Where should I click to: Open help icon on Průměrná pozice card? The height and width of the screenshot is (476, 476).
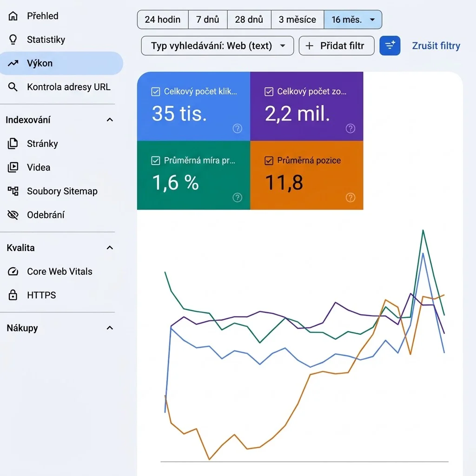pos(350,198)
